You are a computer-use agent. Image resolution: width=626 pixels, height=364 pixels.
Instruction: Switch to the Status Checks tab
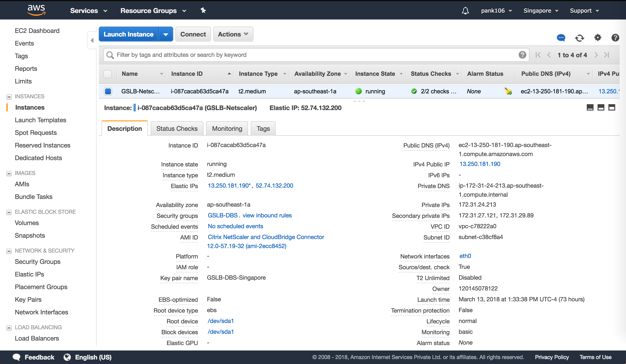(x=177, y=129)
